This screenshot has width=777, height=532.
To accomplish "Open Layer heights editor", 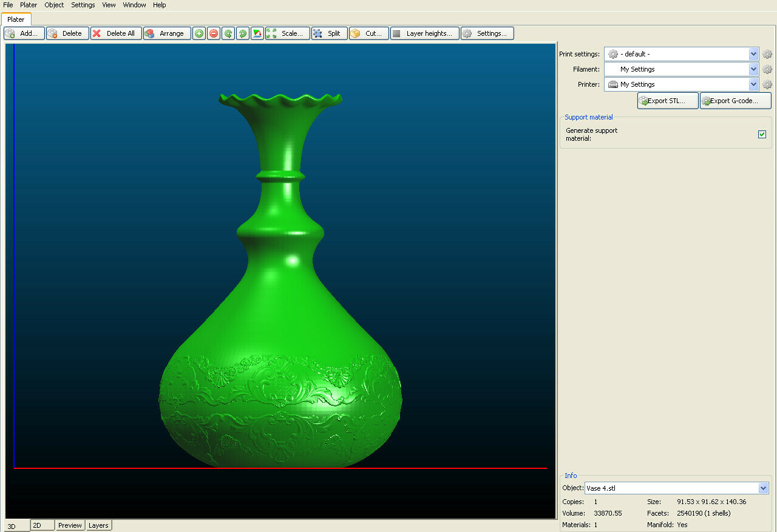I will tap(424, 33).
